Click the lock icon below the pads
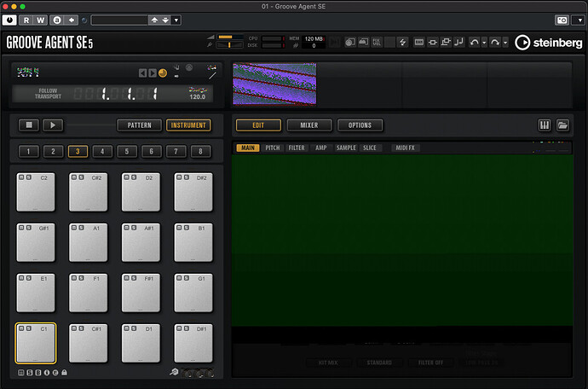 click(x=64, y=373)
